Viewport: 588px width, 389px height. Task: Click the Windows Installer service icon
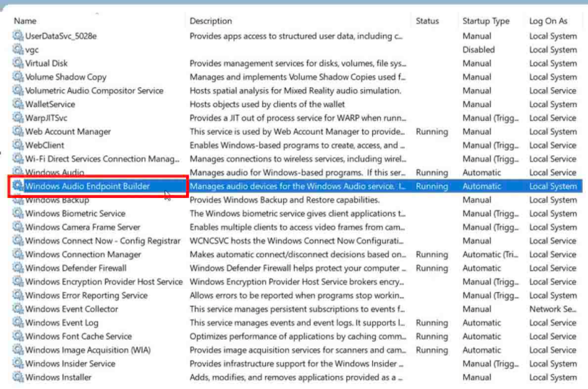point(18,377)
